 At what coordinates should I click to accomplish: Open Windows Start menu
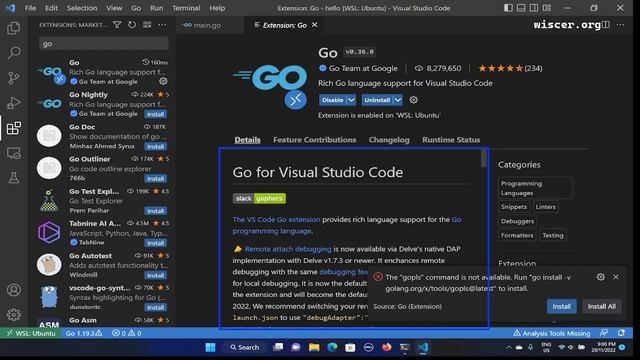click(211, 347)
